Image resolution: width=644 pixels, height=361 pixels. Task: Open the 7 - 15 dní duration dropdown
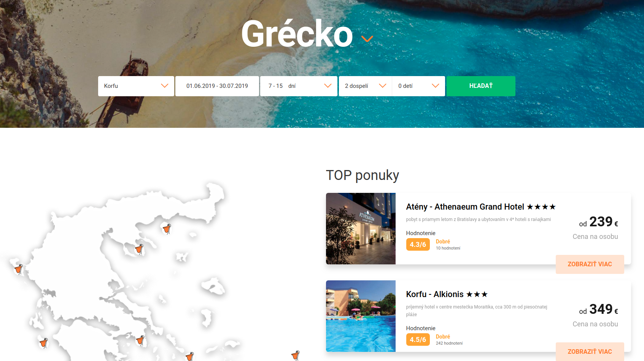pyautogui.click(x=299, y=86)
